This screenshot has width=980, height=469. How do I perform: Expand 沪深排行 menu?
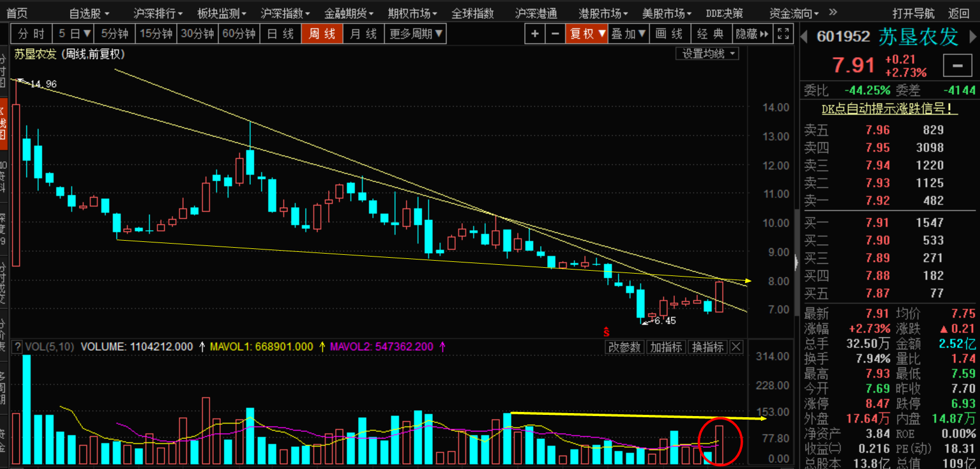pos(158,13)
